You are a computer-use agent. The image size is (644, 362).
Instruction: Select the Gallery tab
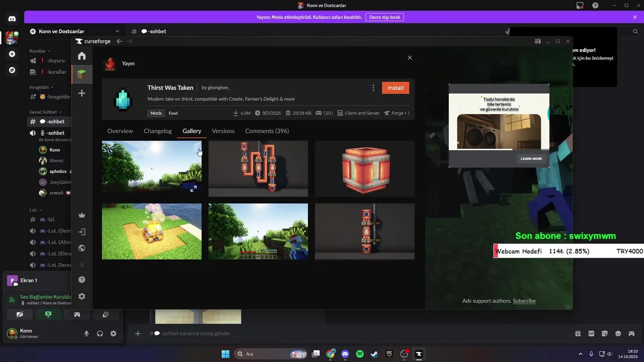click(192, 131)
